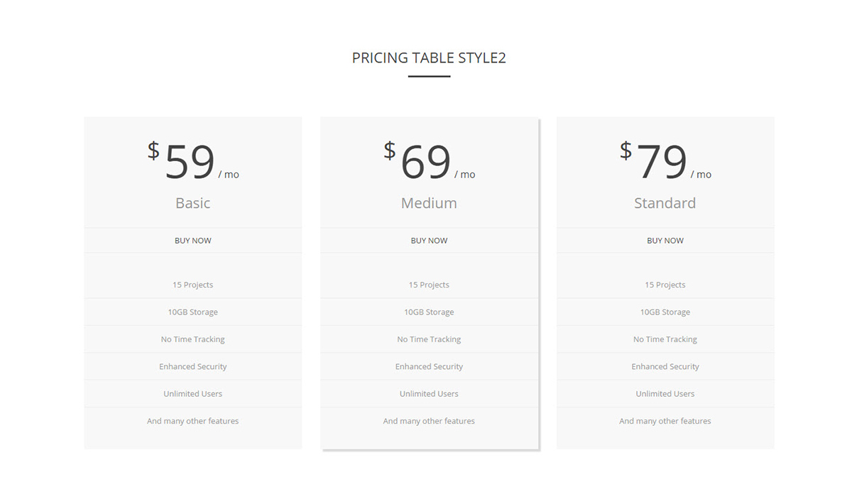Click the Basic plan name
The height and width of the screenshot is (504, 852).
click(193, 203)
